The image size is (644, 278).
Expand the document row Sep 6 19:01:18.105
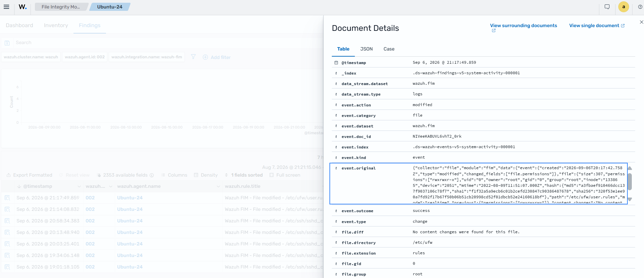click(x=7, y=267)
